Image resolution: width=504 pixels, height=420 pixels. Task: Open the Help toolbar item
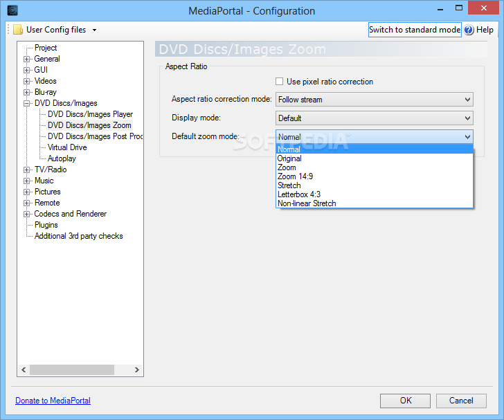479,30
